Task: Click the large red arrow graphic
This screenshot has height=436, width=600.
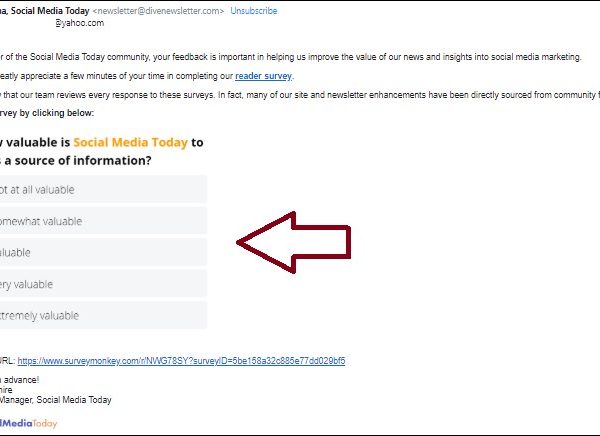Action: coord(294,241)
